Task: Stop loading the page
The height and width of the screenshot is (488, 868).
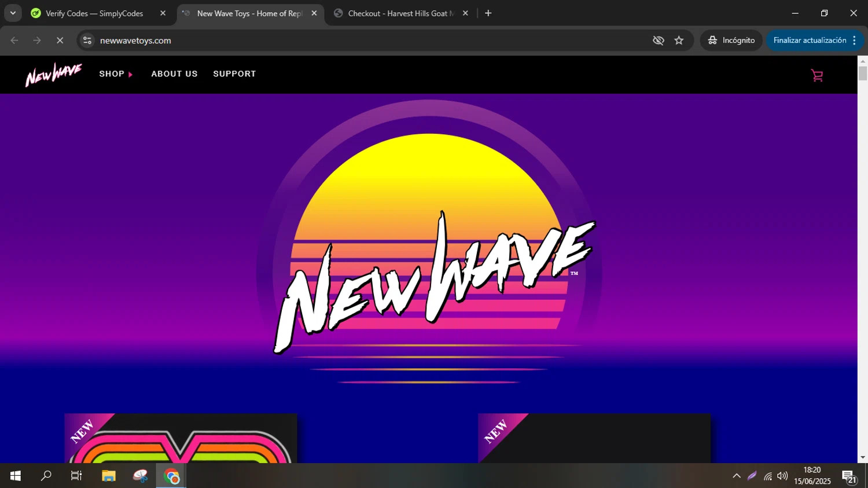Action: tap(60, 41)
